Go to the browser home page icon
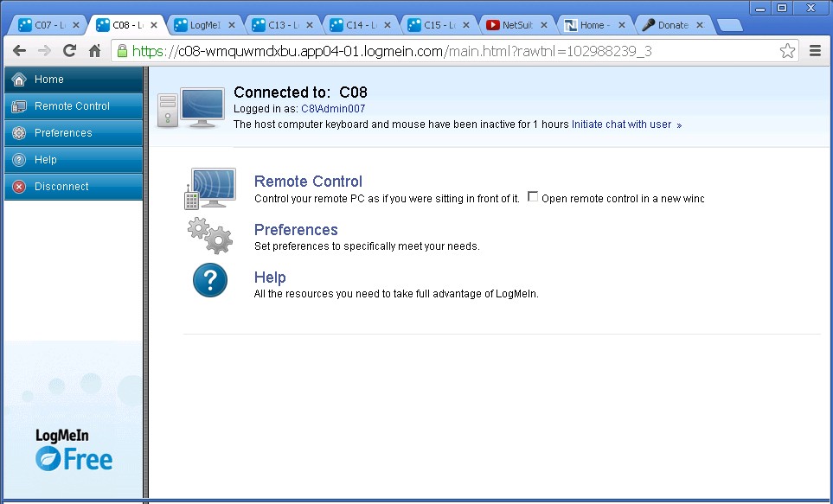This screenshot has width=833, height=504. pos(94,51)
